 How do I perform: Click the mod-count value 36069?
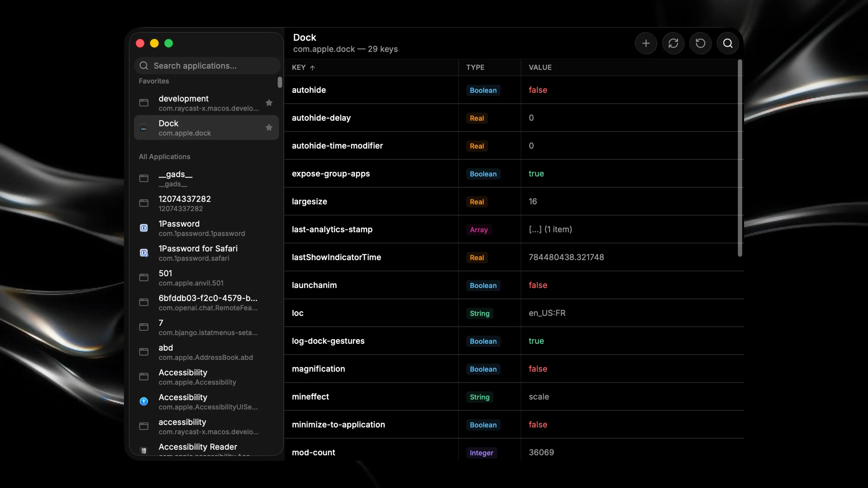coord(541,452)
